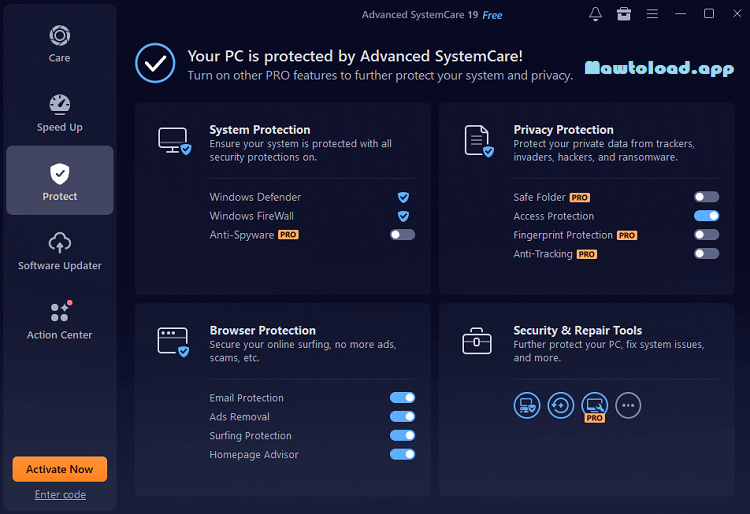750x514 pixels.
Task: Click the Browser Protection window icon
Action: point(173,342)
